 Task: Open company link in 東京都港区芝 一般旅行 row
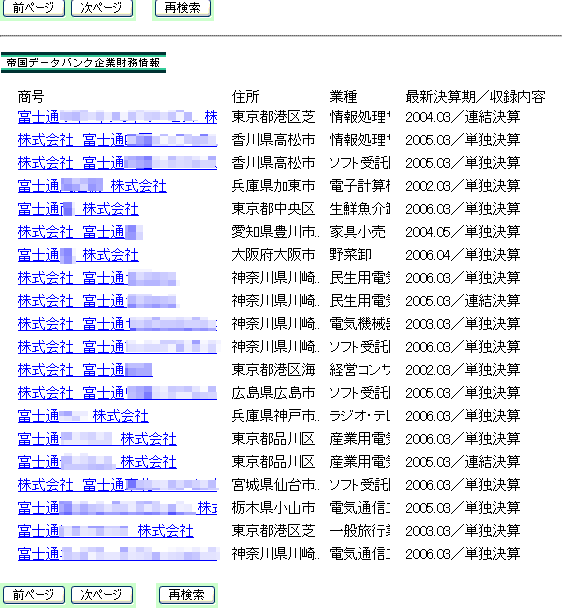click(x=106, y=531)
